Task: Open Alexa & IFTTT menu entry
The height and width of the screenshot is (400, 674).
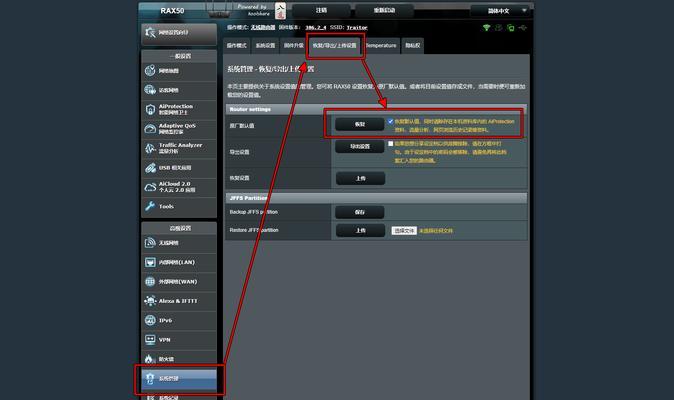Action: pos(179,301)
